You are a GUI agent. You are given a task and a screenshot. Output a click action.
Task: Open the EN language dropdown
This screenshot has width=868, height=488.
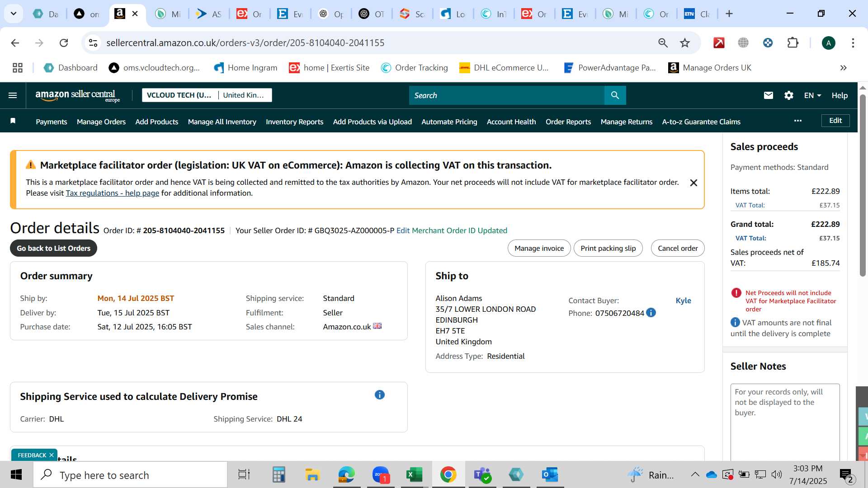pyautogui.click(x=812, y=95)
